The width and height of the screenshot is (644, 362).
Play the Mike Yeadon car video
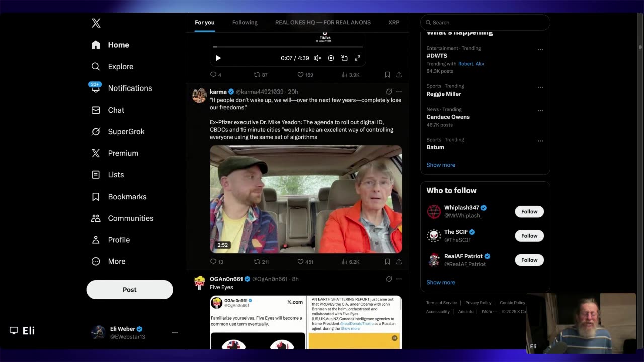[x=306, y=199]
